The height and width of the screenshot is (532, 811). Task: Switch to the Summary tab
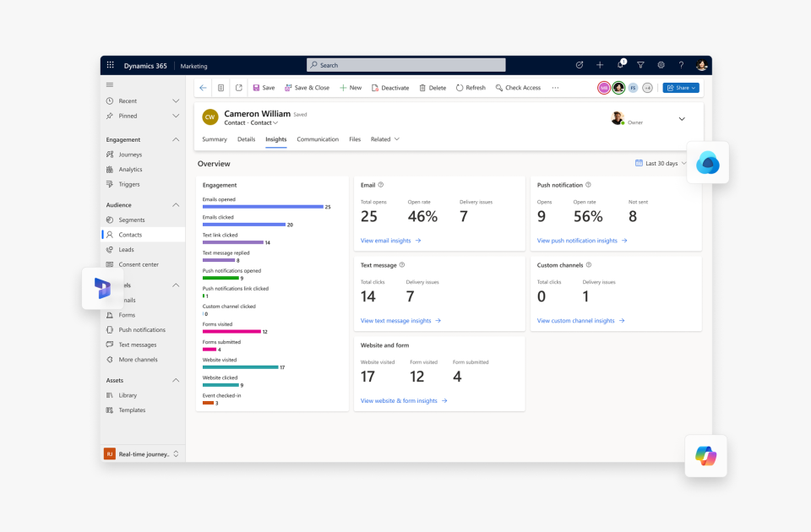(215, 139)
